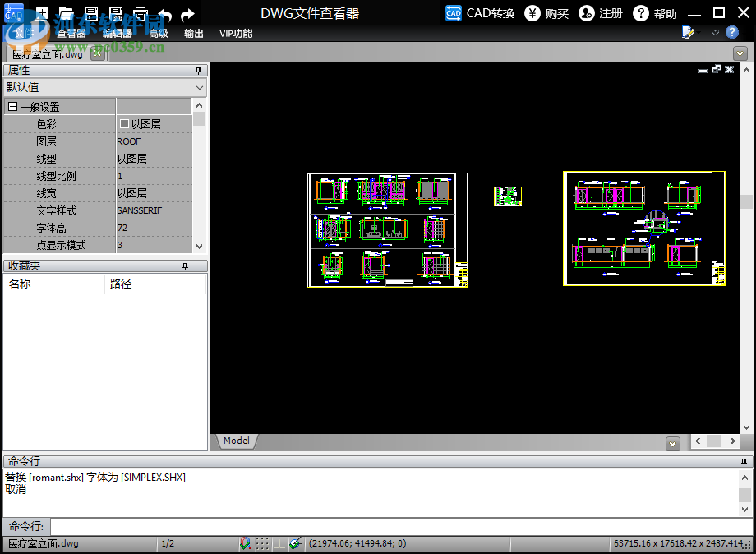Redo the last action

[x=187, y=15]
